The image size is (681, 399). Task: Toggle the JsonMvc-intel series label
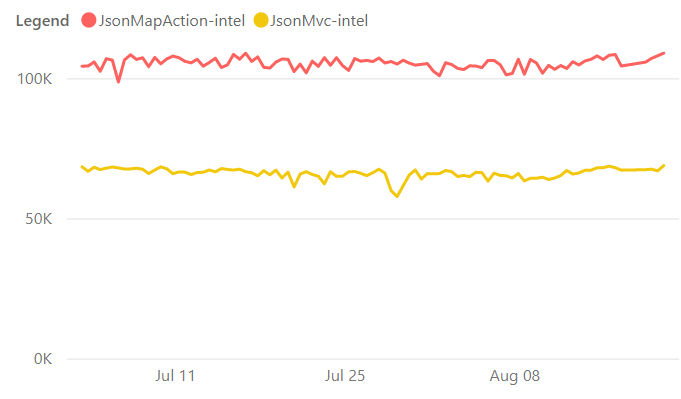pyautogui.click(x=319, y=21)
